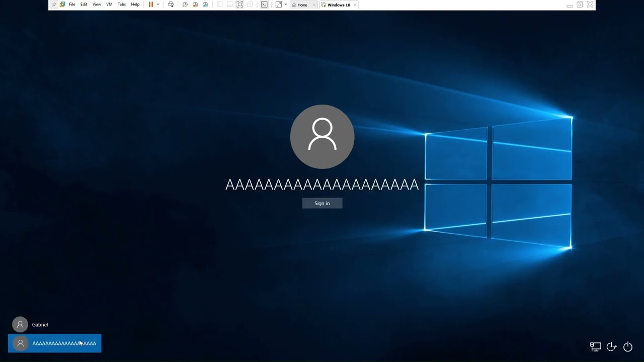Screen dimensions: 644x362
Task: Click the stretch guest display icon
Action: 279,5
